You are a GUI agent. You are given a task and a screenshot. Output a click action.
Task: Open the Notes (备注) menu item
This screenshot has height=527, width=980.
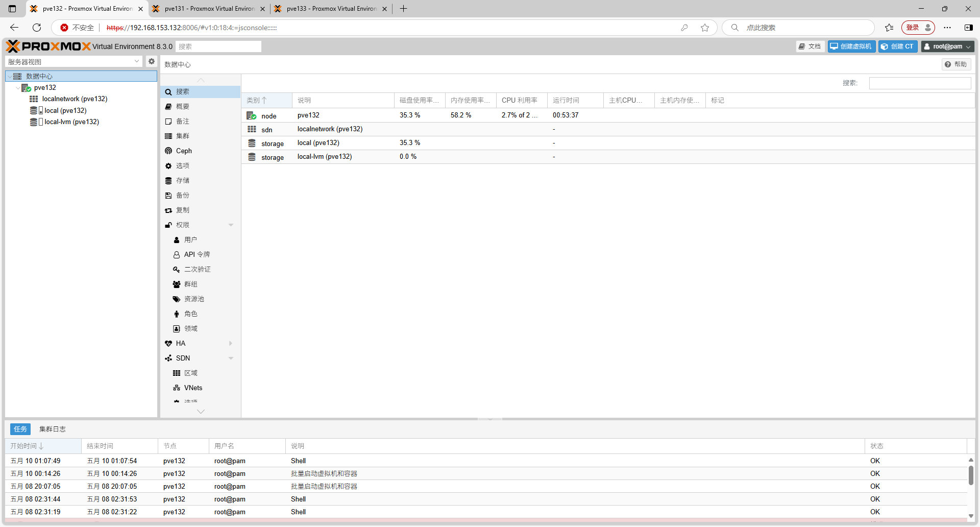[x=200, y=122]
